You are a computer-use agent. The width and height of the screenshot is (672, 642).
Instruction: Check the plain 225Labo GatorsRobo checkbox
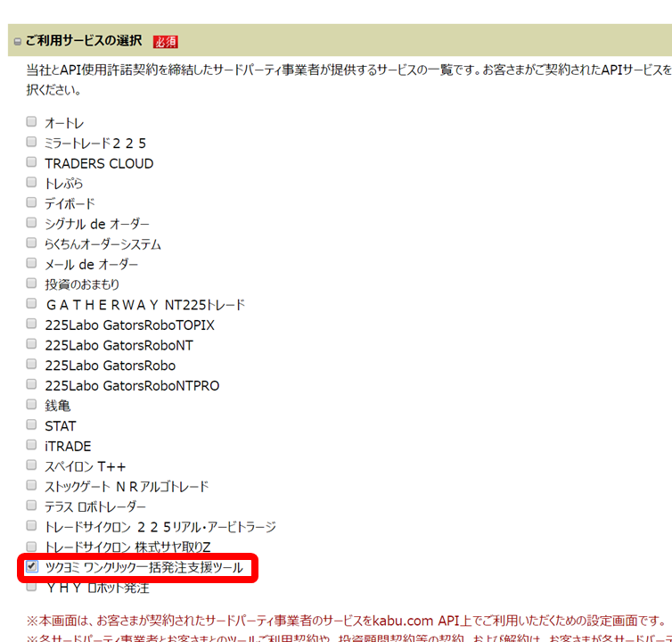point(31,364)
